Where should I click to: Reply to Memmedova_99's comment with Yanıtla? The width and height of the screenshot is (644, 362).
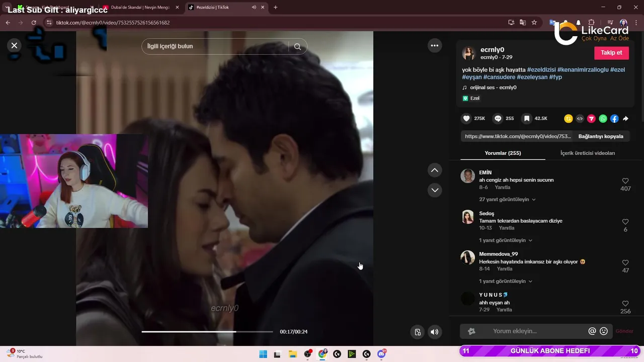505,269
